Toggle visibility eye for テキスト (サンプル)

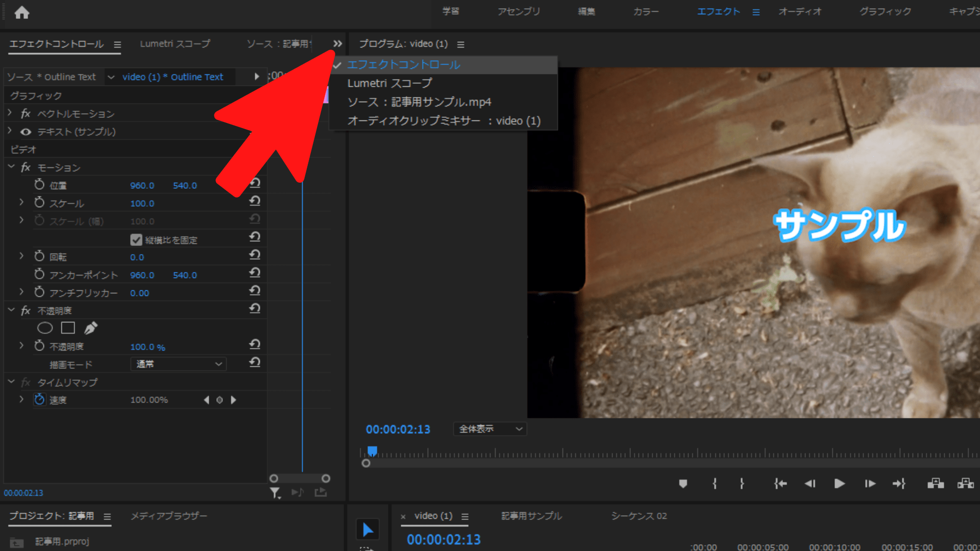coord(26,132)
